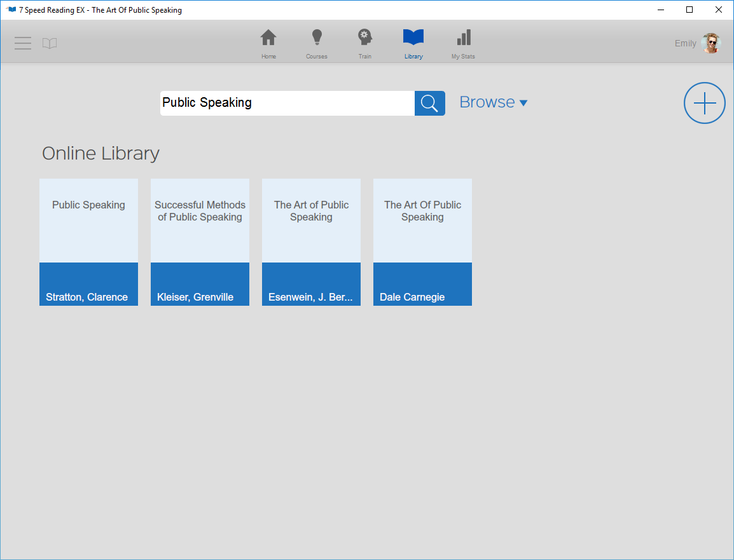Open Courses lightbulb icon
Screen dimensions: 734x560
click(x=316, y=39)
